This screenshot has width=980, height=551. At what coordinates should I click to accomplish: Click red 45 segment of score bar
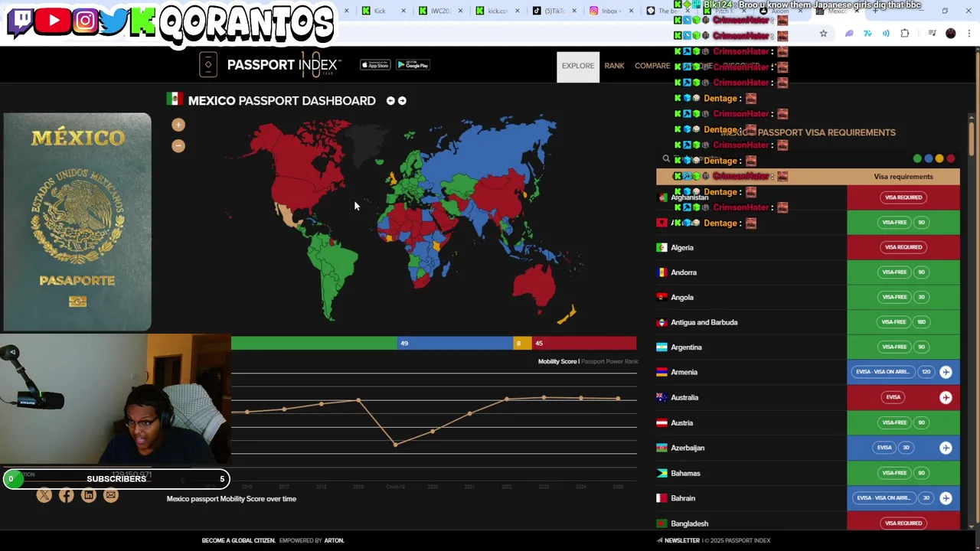click(583, 344)
